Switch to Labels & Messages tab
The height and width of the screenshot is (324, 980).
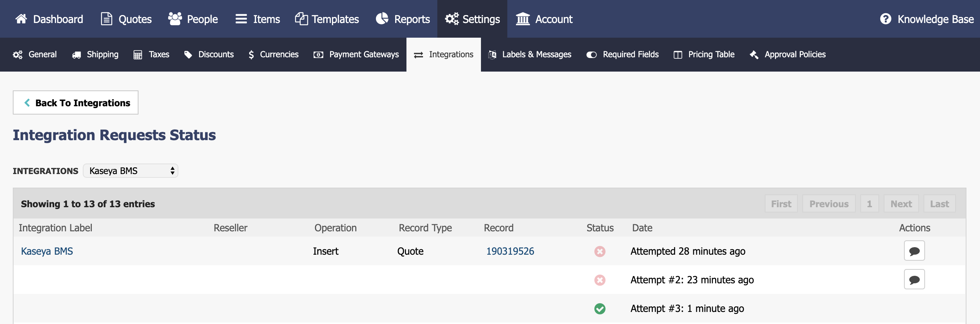530,55
